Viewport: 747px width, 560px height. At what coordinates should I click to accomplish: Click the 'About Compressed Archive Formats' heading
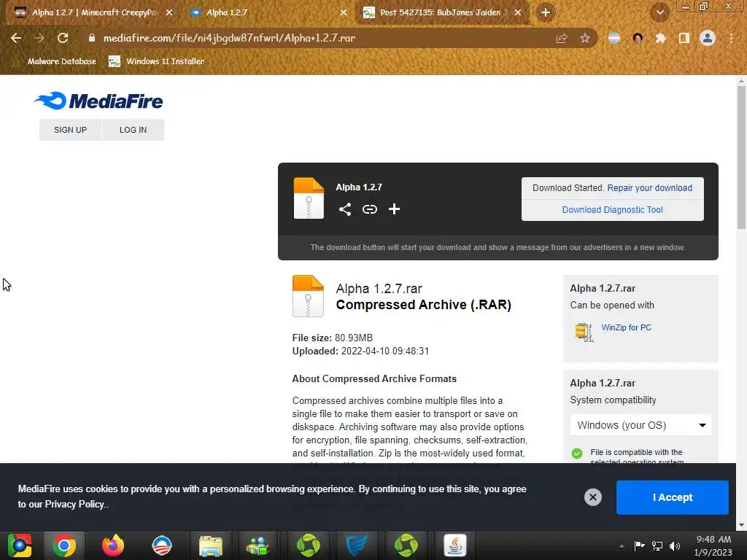tap(374, 378)
